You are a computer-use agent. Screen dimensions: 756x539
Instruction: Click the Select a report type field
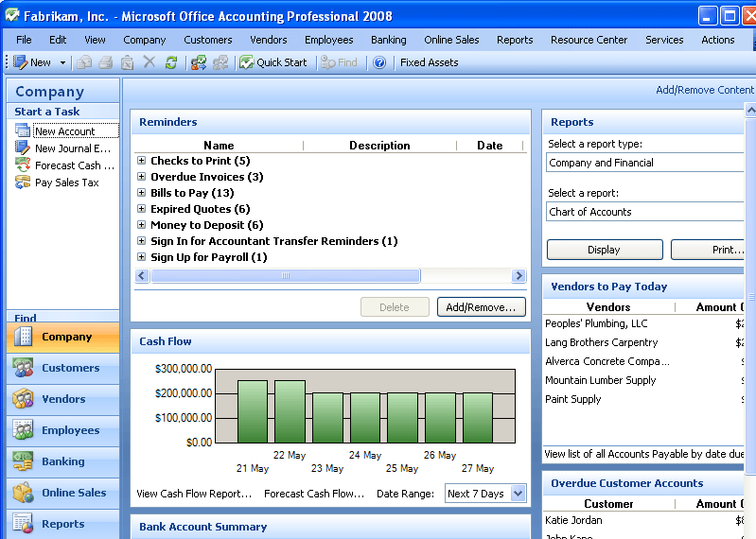[x=645, y=163]
